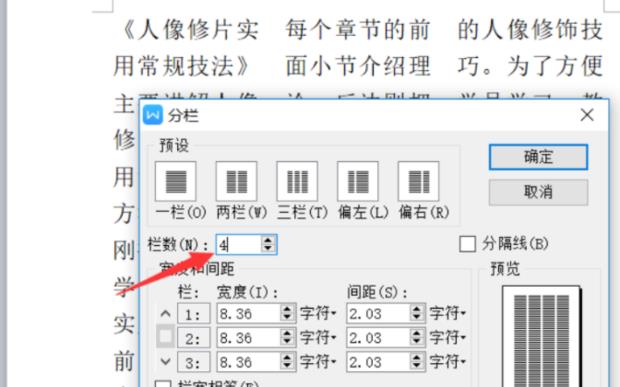620x387 pixels.
Task: Click the column 2 宽度 field 8.36
Action: click(249, 338)
